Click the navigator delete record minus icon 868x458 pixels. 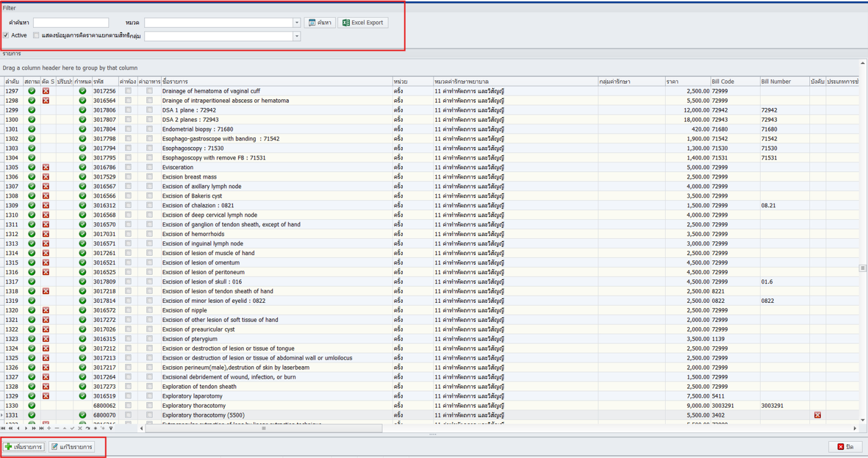[57, 428]
